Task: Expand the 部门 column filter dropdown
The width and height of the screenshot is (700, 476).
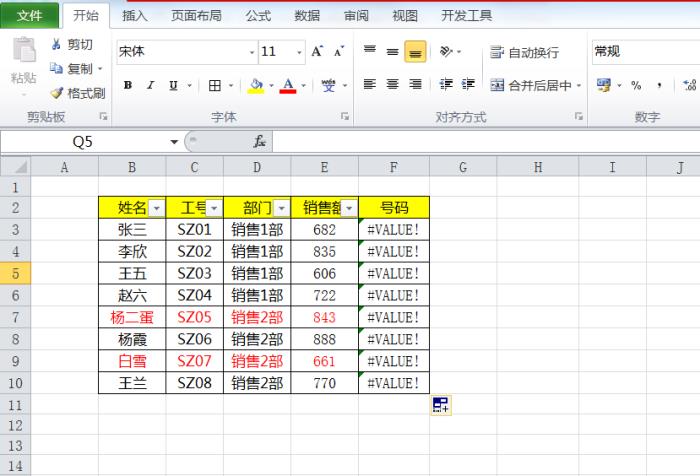Action: [x=282, y=208]
